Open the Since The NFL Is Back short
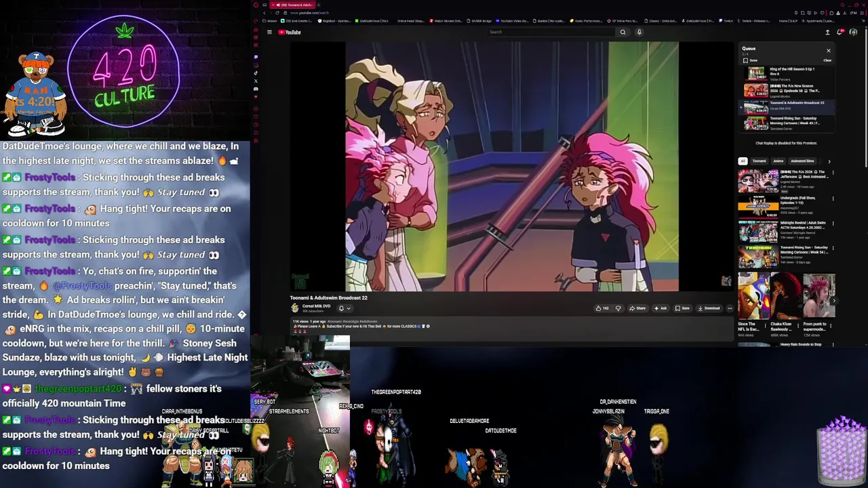 point(753,296)
